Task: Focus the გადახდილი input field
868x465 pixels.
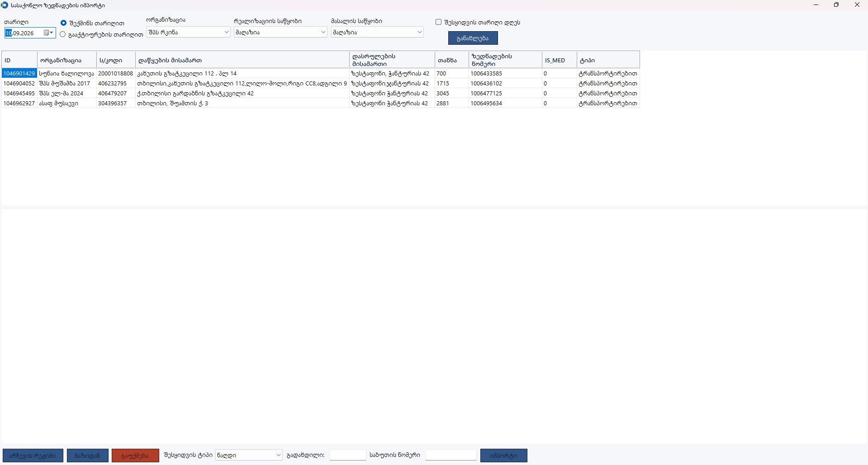Action: (x=347, y=455)
